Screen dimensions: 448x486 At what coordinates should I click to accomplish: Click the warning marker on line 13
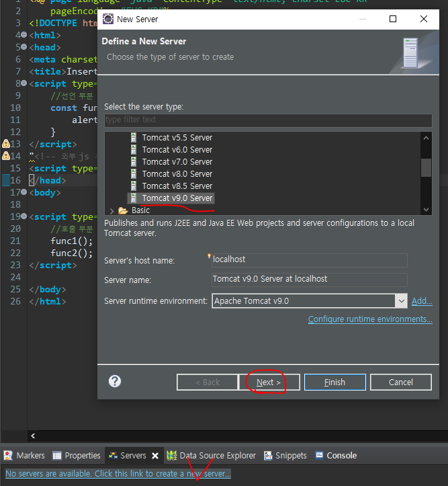tap(6, 143)
